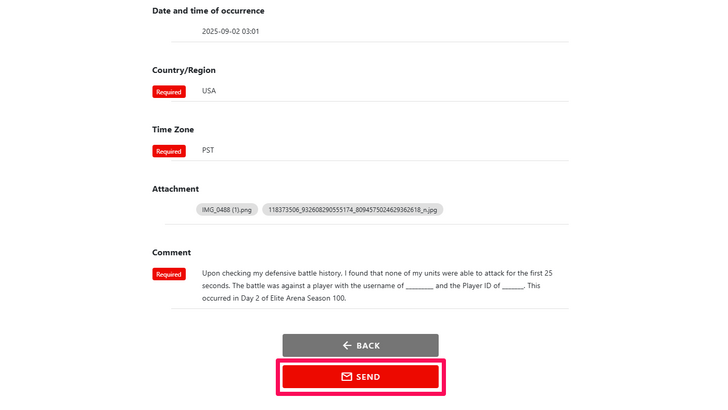
Task: Click the 'Date and time of occurrence' heading
Action: [208, 11]
